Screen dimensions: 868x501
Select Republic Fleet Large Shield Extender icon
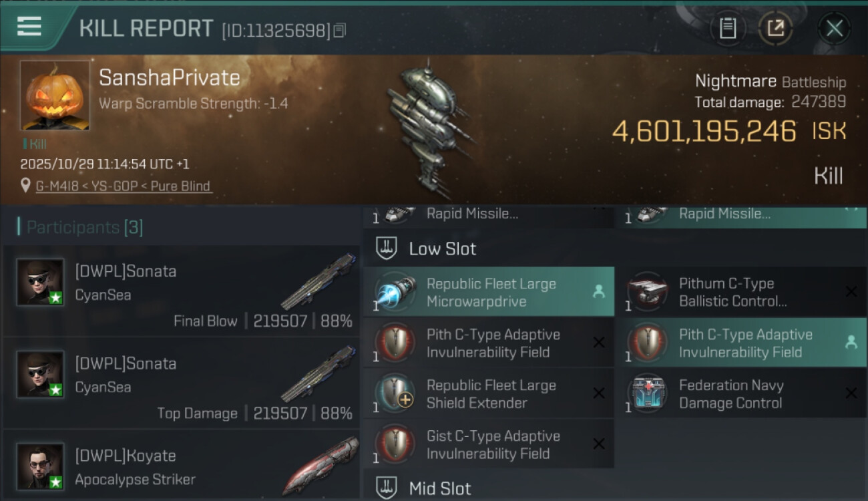point(395,393)
